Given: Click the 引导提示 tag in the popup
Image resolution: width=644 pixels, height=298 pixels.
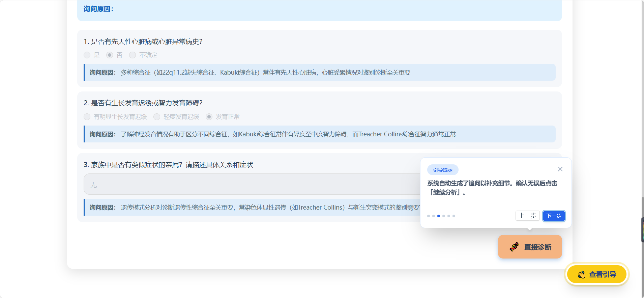Looking at the screenshot, I should [x=442, y=170].
